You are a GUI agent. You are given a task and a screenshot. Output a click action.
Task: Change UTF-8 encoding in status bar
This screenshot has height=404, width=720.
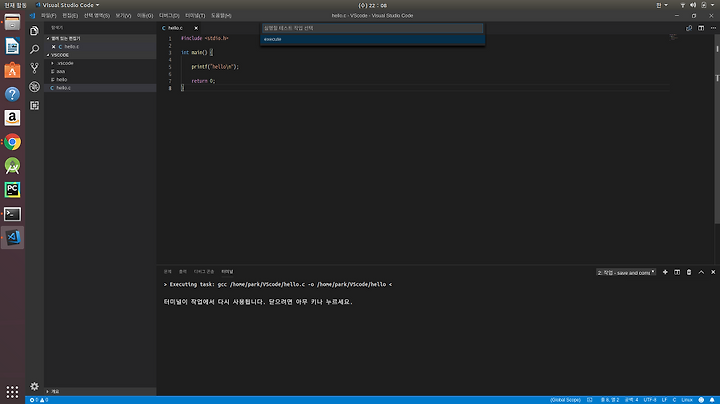(650, 400)
